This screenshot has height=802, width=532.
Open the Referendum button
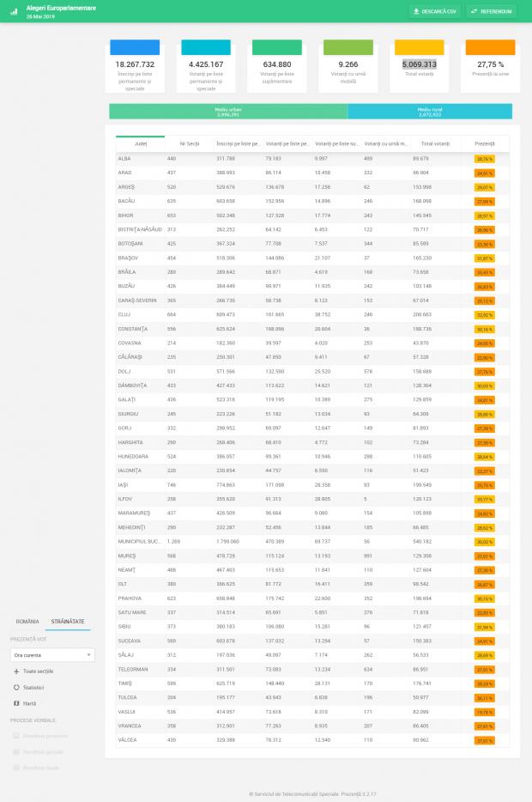coord(491,12)
